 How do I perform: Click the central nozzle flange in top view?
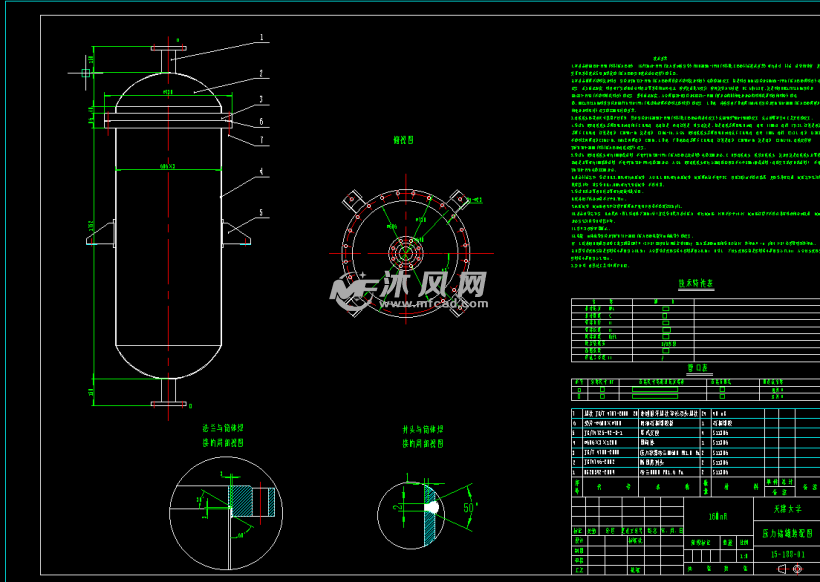point(406,253)
